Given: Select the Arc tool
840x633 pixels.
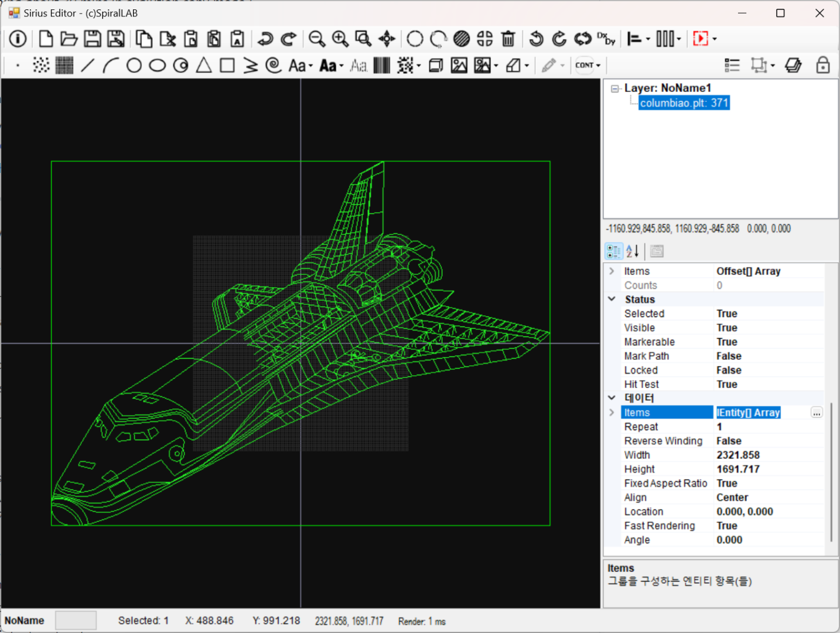Looking at the screenshot, I should [x=111, y=65].
